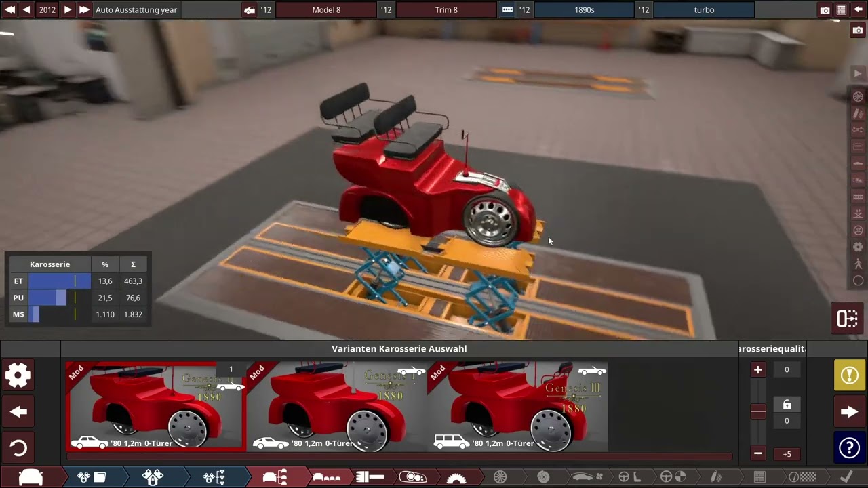Screen dimensions: 868x488
Task: Toggle suspension spring view in right sidebar
Action: coord(858,113)
